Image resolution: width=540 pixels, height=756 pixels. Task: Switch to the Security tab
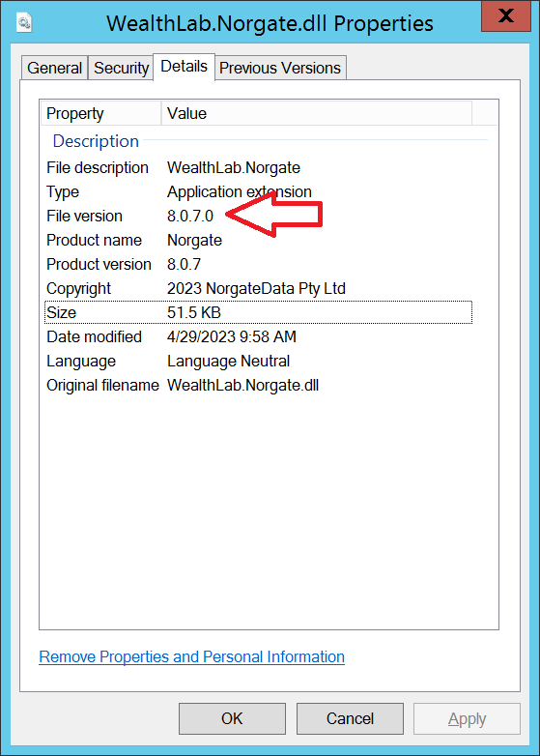coord(121,68)
